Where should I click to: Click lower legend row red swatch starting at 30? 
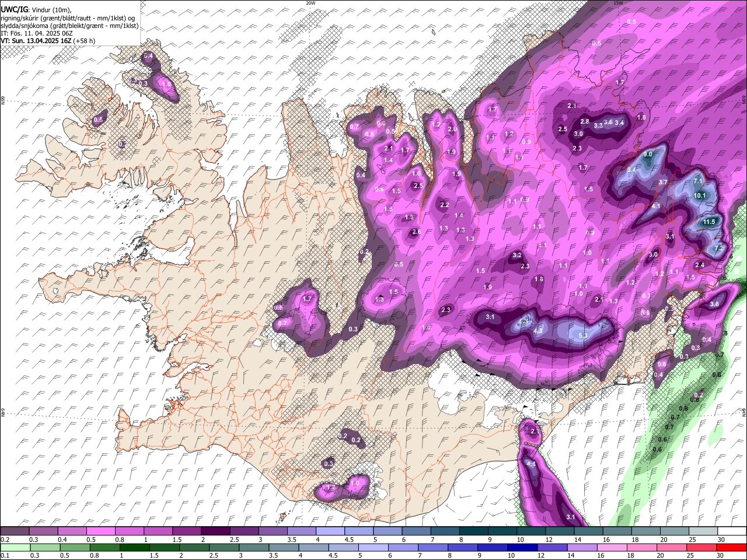point(731,547)
